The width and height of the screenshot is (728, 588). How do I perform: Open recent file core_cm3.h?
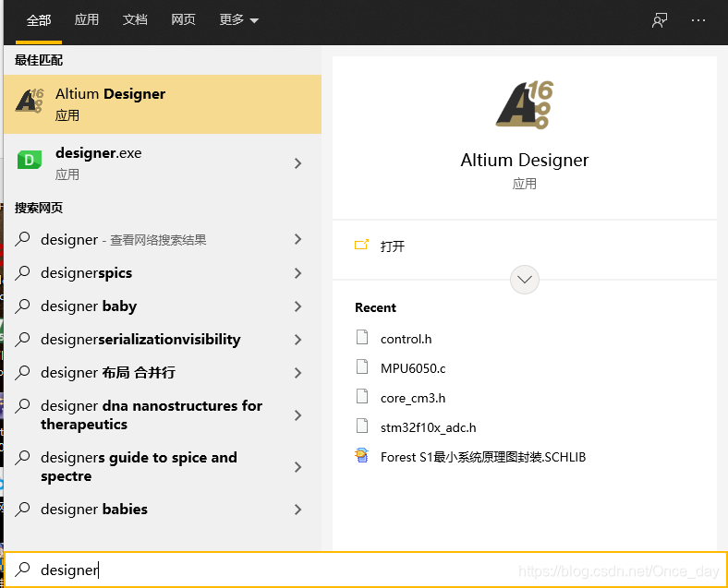(413, 398)
